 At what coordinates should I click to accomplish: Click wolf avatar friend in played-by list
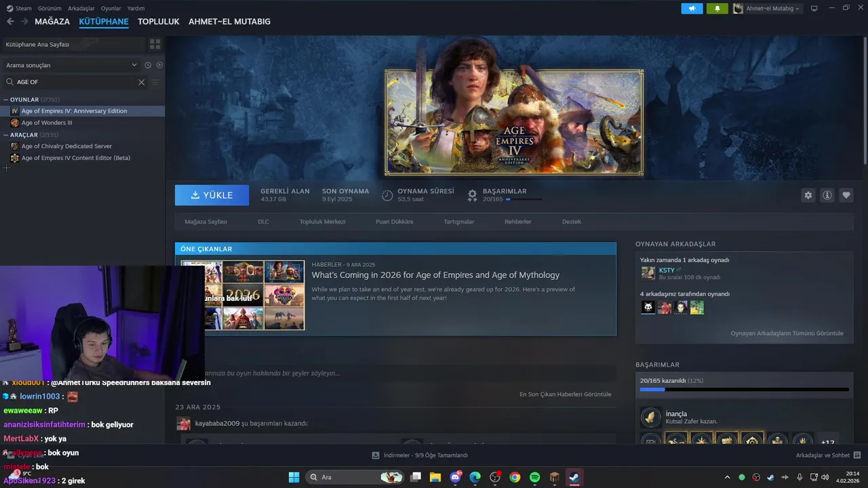pos(648,308)
